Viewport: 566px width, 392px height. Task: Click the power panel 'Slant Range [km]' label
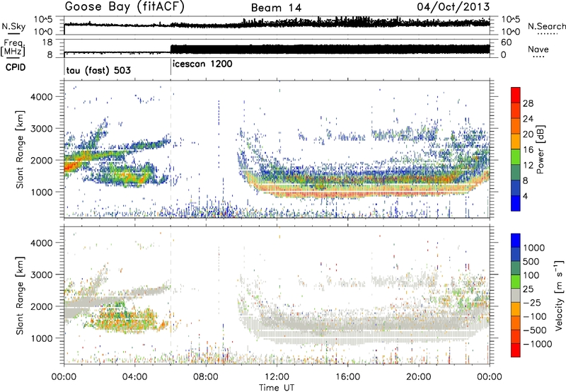click(x=20, y=149)
